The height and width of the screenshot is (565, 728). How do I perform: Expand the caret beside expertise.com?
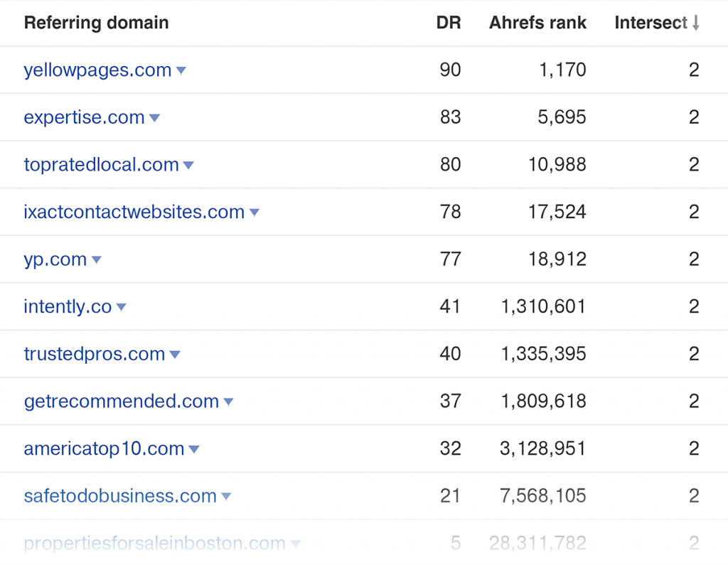(154, 118)
